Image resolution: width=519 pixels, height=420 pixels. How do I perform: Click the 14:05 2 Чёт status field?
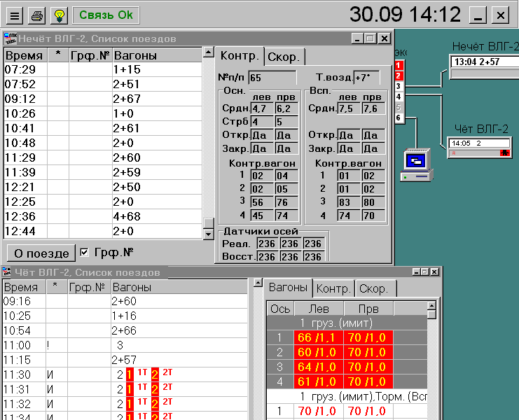tap(479, 143)
